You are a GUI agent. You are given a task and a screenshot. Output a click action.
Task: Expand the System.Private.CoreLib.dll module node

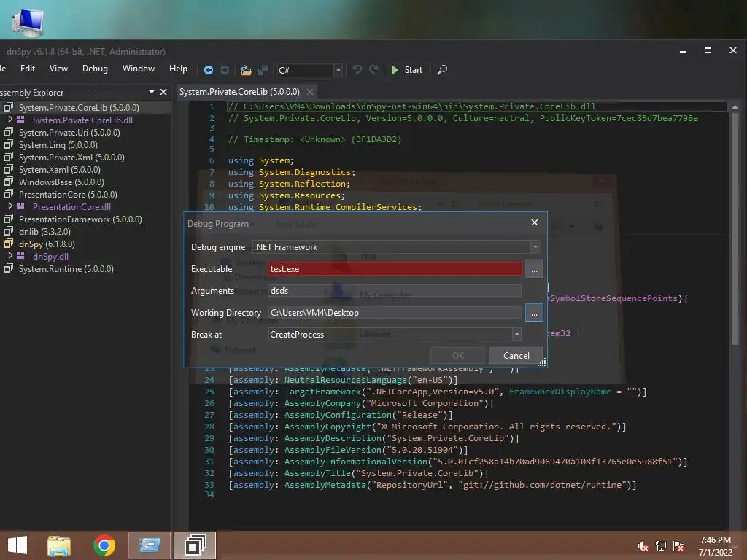click(10, 120)
